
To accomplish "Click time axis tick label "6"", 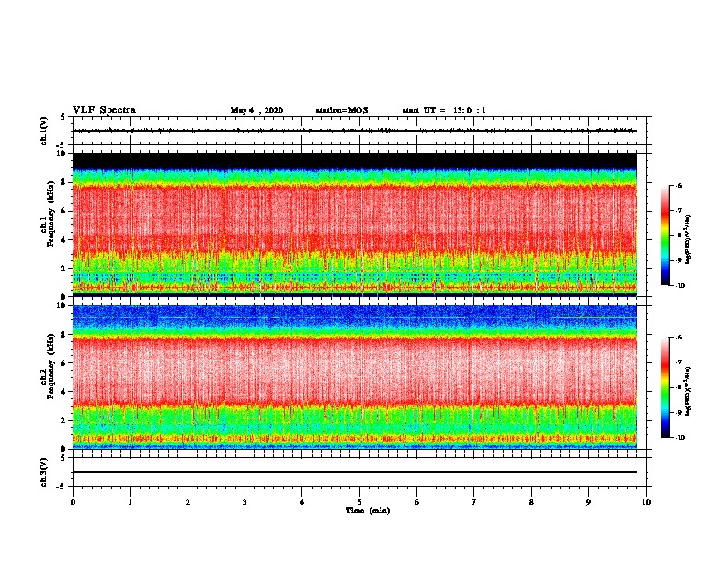I will click(x=417, y=502).
